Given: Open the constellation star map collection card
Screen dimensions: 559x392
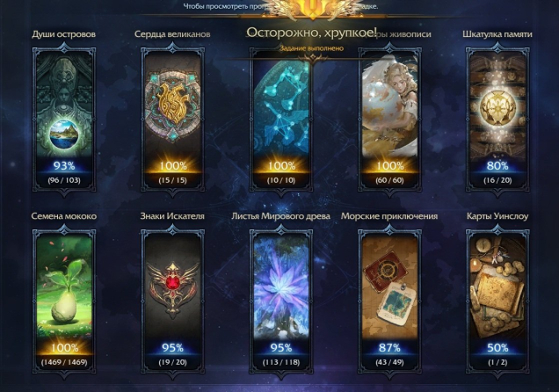Looking at the screenshot, I should (x=281, y=120).
